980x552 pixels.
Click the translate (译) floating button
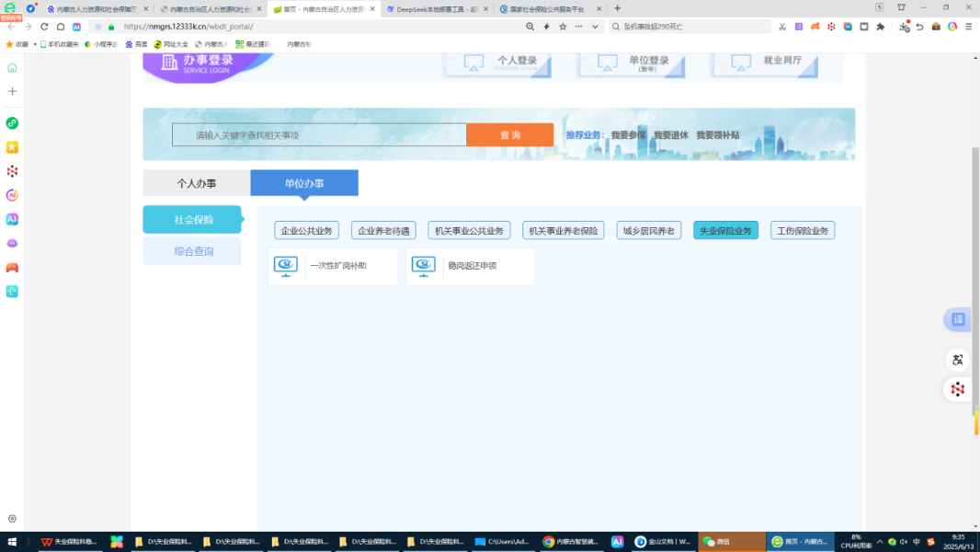coord(958,319)
